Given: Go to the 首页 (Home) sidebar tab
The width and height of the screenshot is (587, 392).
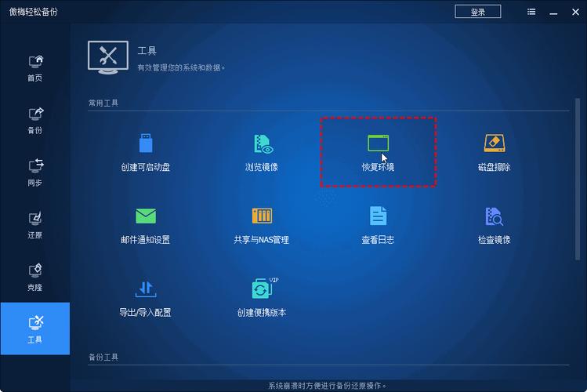Looking at the screenshot, I should (35, 68).
